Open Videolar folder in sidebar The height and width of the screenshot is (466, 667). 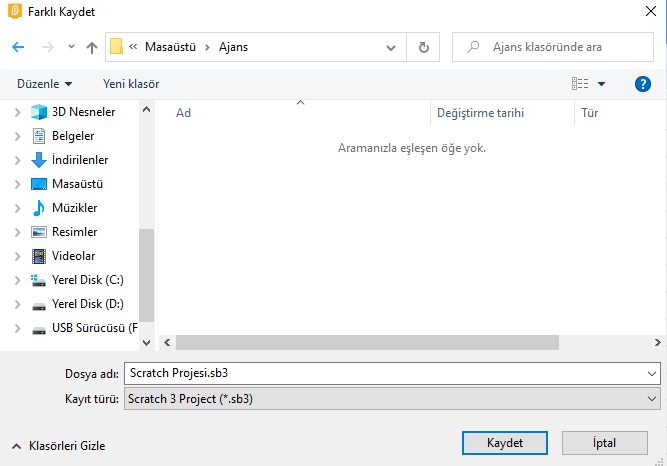73,256
